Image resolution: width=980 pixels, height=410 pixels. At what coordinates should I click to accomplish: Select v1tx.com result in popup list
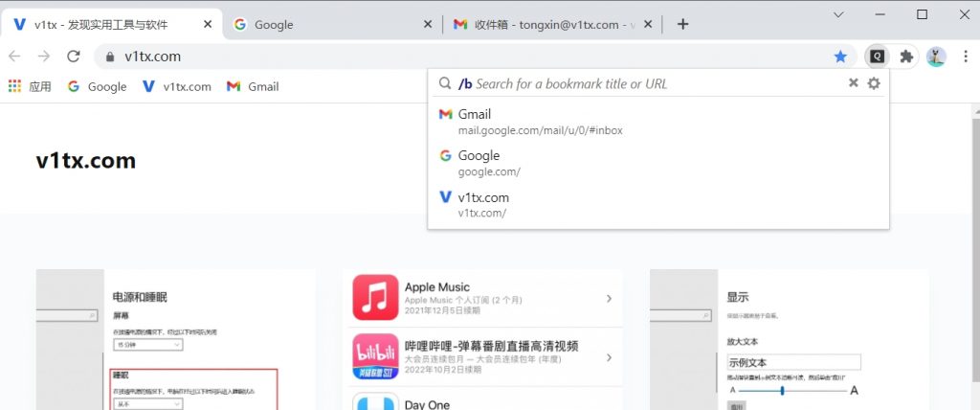[658, 205]
